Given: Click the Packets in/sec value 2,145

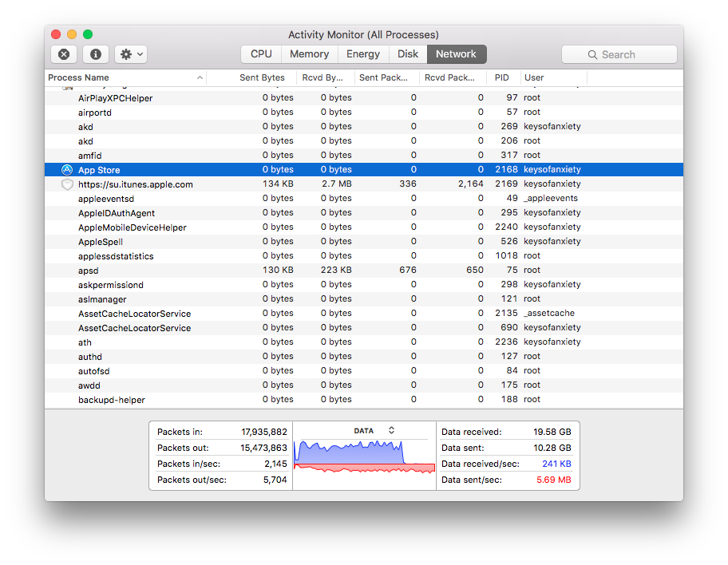Looking at the screenshot, I should pyautogui.click(x=275, y=464).
